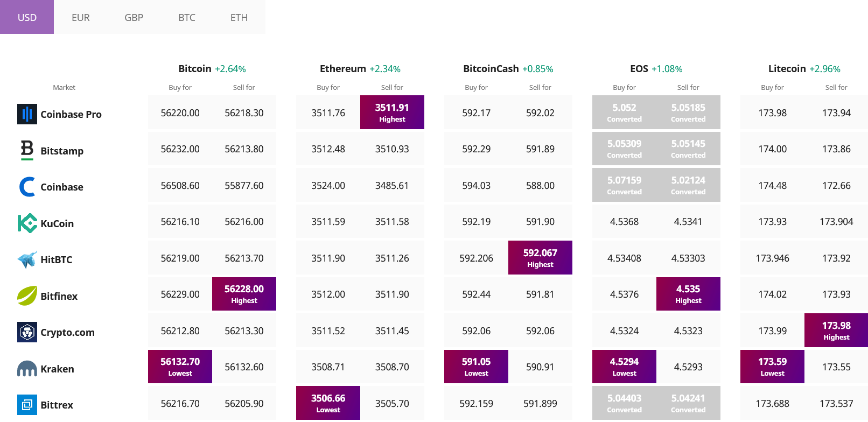The height and width of the screenshot is (422, 868).
Task: Click the Coinbase blue C logo
Action: [27, 187]
